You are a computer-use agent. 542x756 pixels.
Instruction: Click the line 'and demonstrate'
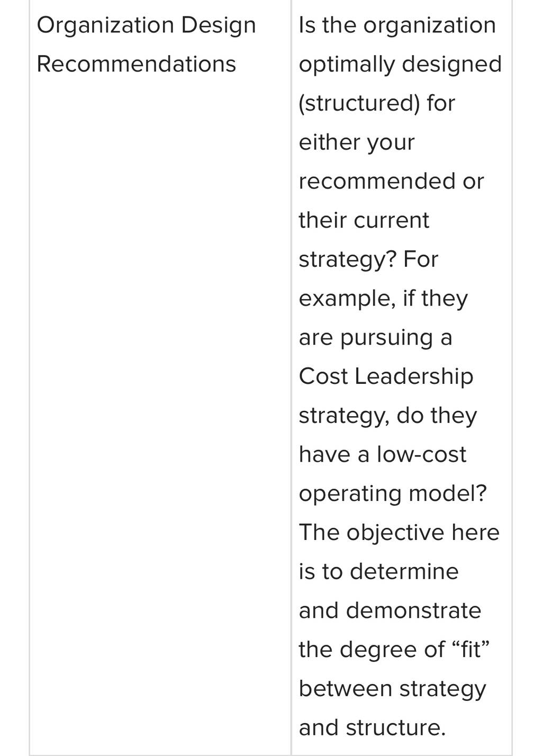click(x=390, y=610)
